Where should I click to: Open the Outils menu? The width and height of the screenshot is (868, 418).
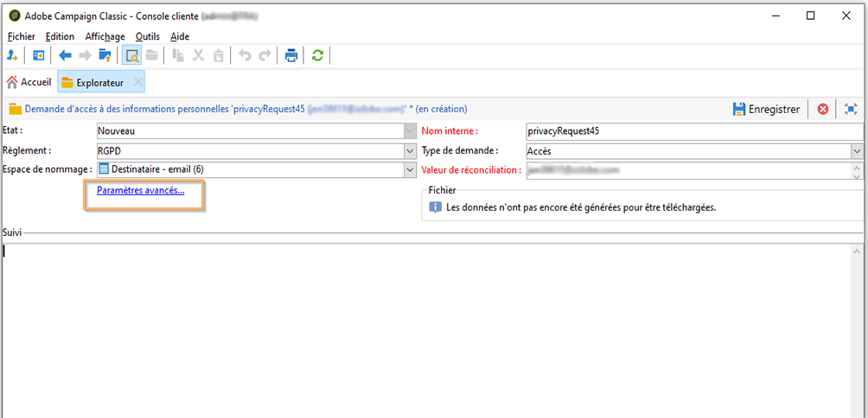(147, 36)
